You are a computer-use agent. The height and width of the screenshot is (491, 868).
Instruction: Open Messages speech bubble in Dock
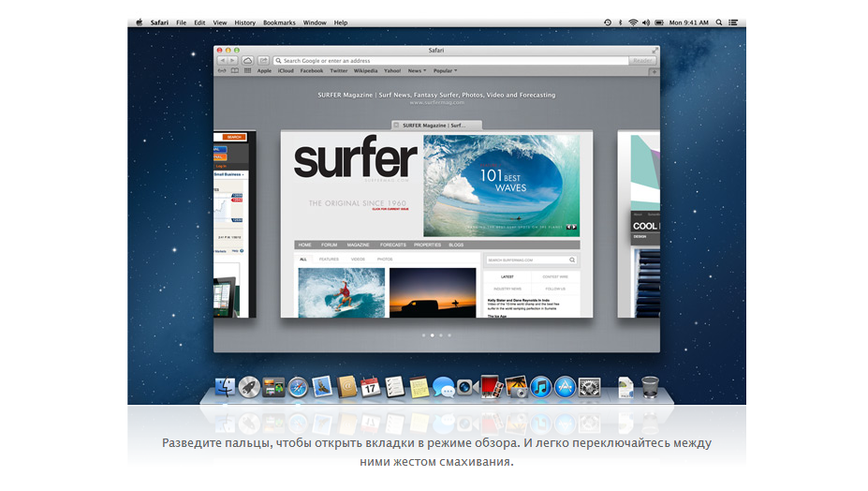444,387
